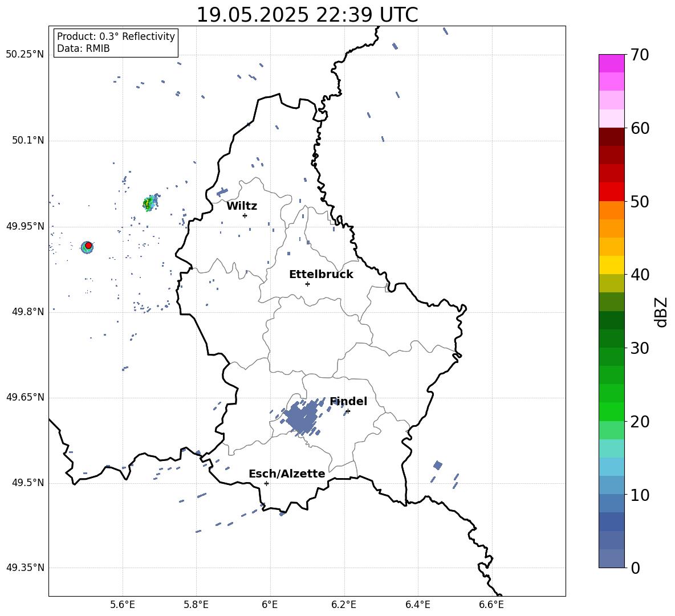Click the bright red swatch just above 50
675x616 pixels.
tap(611, 192)
